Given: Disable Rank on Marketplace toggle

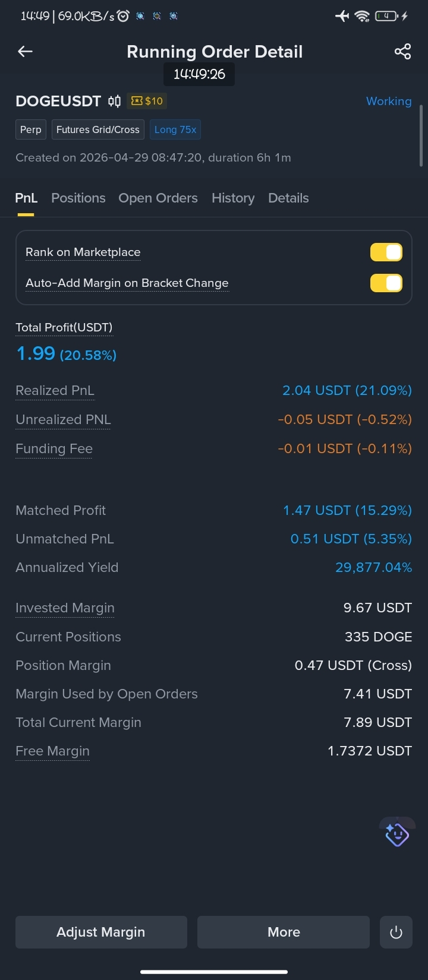Looking at the screenshot, I should (x=386, y=252).
